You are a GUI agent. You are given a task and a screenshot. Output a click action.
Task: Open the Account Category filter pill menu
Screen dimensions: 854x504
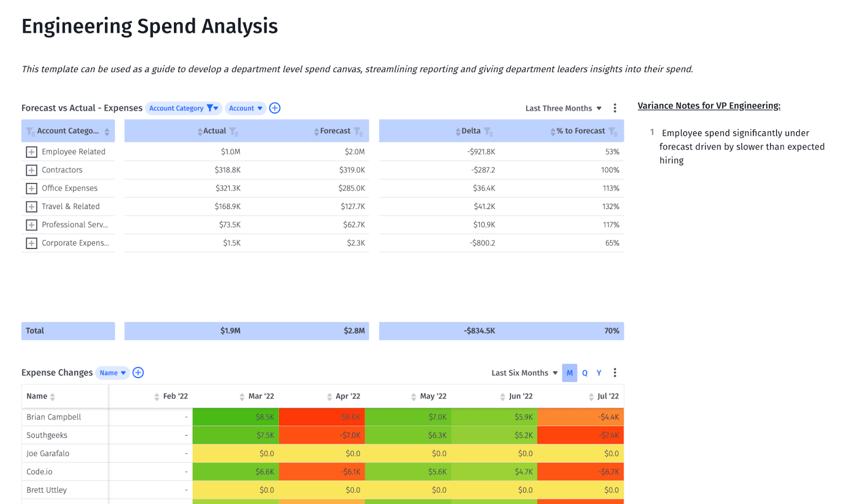183,108
